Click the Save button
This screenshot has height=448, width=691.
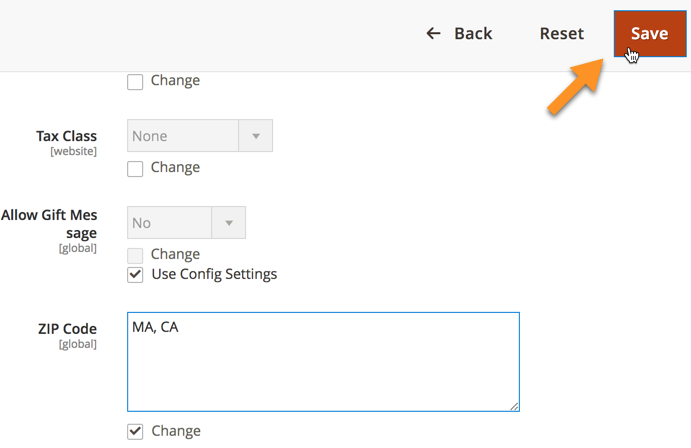tap(650, 34)
